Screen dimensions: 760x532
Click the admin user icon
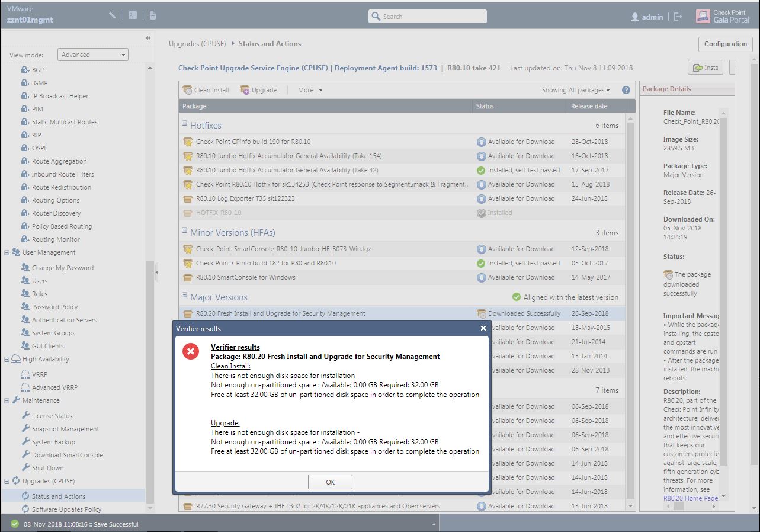[x=635, y=17]
